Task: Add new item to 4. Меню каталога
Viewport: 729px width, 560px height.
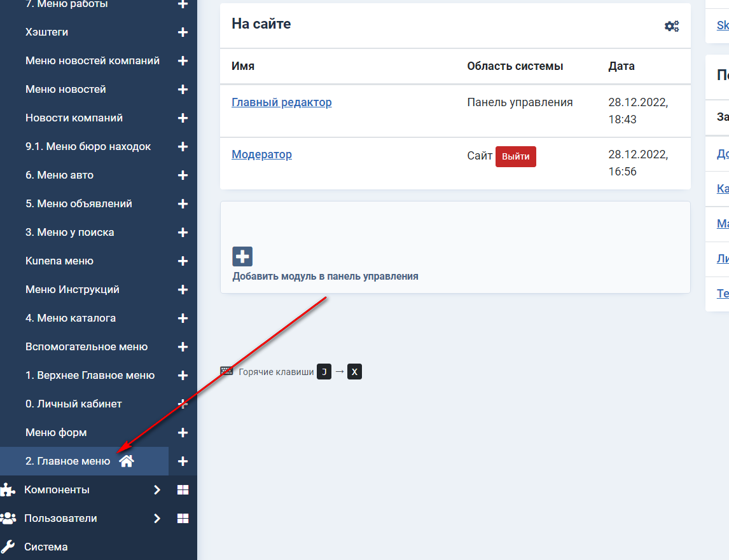Action: coord(183,318)
